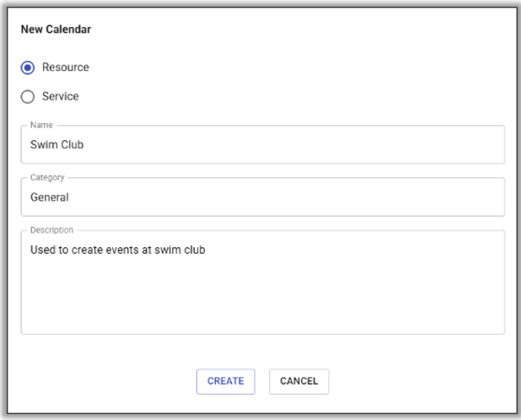
Task: Click the small Name field label
Action: tap(40, 126)
